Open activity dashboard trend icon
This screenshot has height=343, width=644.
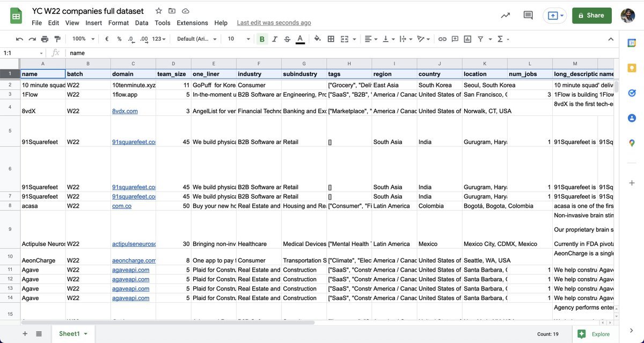tap(505, 16)
